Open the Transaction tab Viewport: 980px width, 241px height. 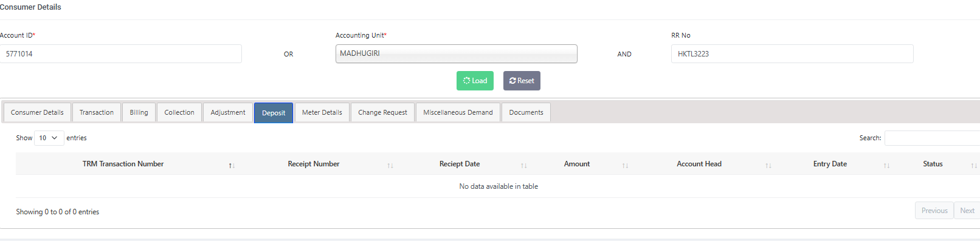tap(97, 112)
